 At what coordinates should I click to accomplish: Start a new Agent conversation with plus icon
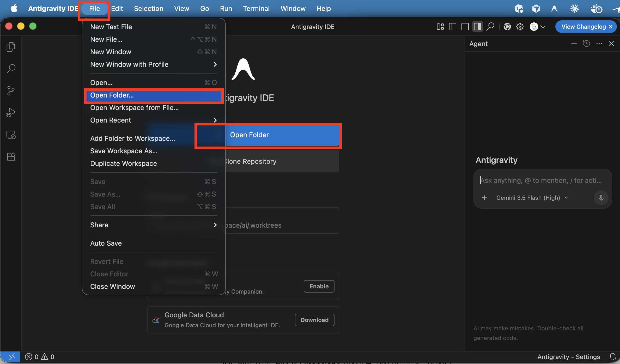(574, 44)
